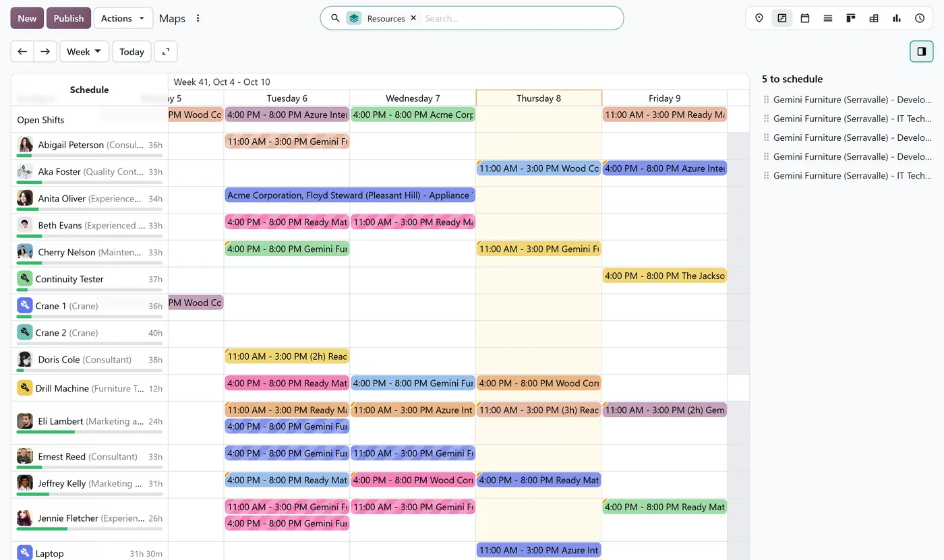Image resolution: width=944 pixels, height=560 pixels.
Task: Click Jennie Fletcher's allocation progress bar
Action: point(90,529)
